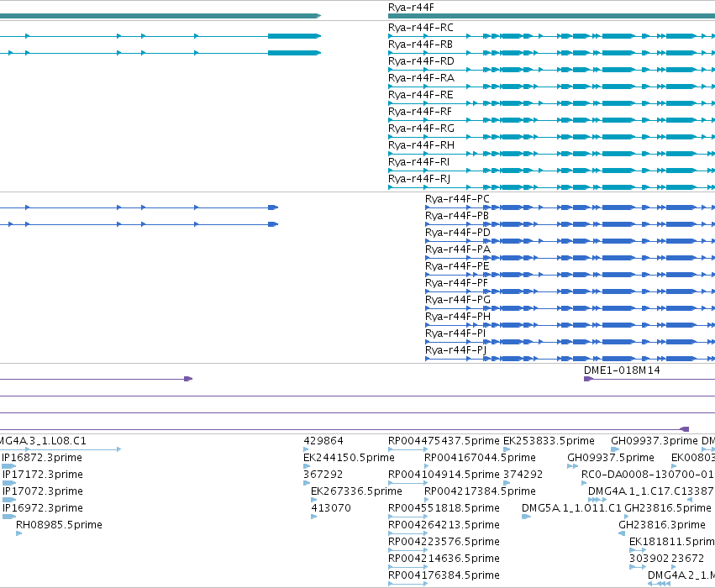Image resolution: width=715 pixels, height=588 pixels.
Task: Open the Rya-r44F-PE polypeptide
Action: (457, 266)
